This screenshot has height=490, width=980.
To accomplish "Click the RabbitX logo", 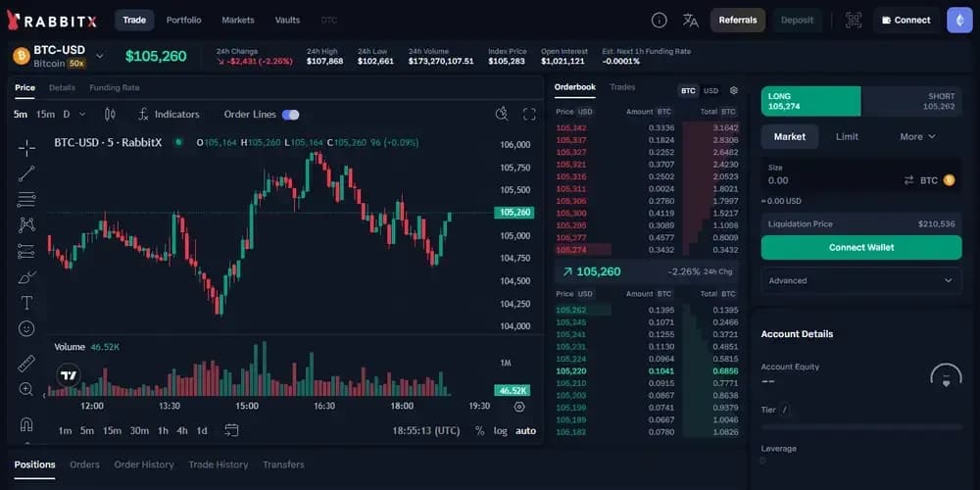I will tap(52, 21).
